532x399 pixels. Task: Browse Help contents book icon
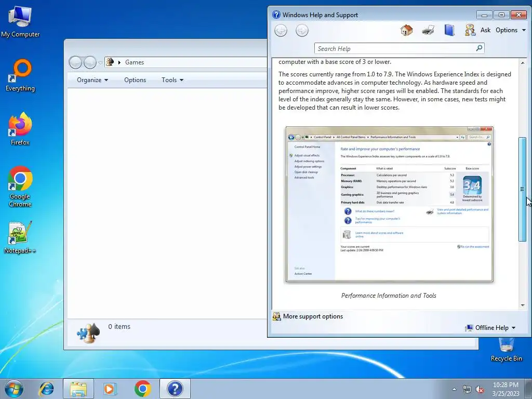click(449, 30)
